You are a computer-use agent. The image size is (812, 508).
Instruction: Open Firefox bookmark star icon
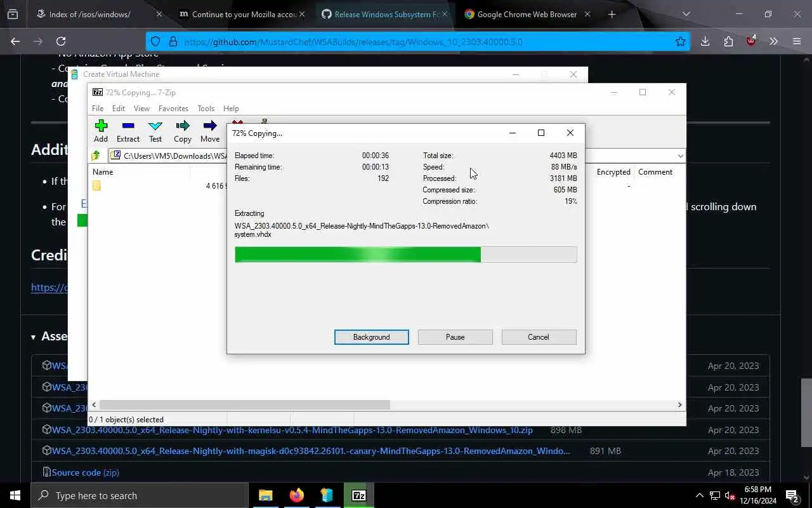pyautogui.click(x=681, y=41)
